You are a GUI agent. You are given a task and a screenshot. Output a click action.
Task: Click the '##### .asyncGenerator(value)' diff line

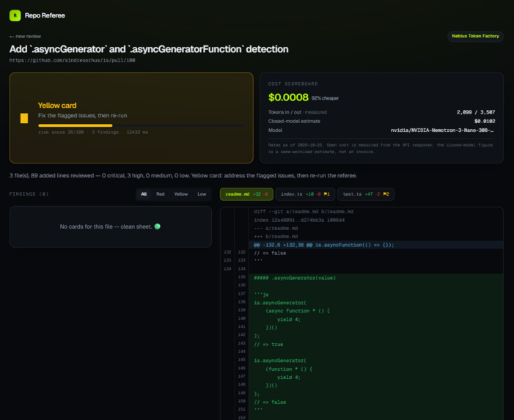point(295,278)
